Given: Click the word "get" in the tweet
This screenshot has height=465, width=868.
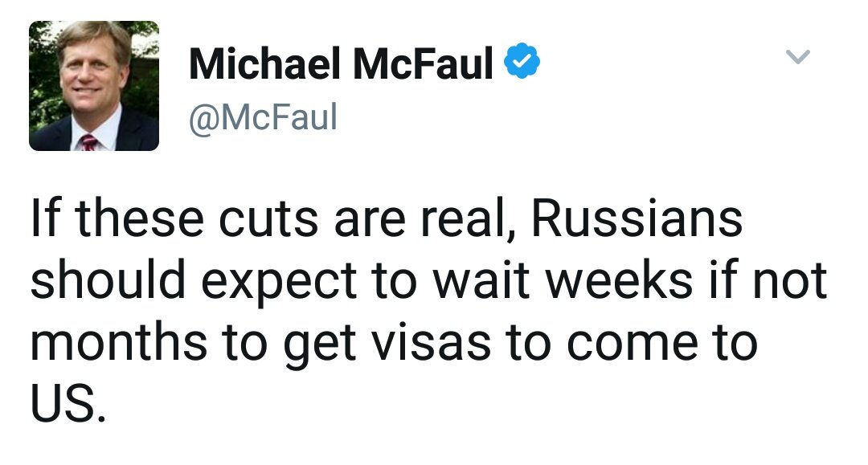Looking at the screenshot, I should pyautogui.click(x=319, y=346).
